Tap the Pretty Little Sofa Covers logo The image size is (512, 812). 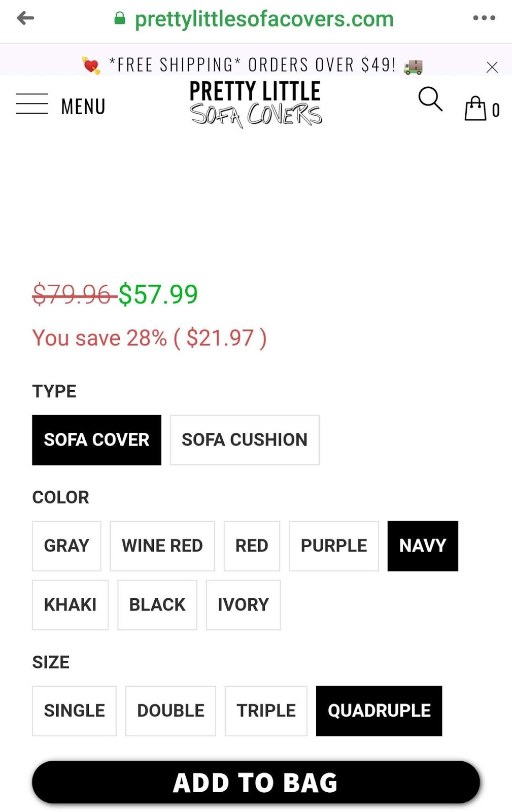click(x=255, y=104)
